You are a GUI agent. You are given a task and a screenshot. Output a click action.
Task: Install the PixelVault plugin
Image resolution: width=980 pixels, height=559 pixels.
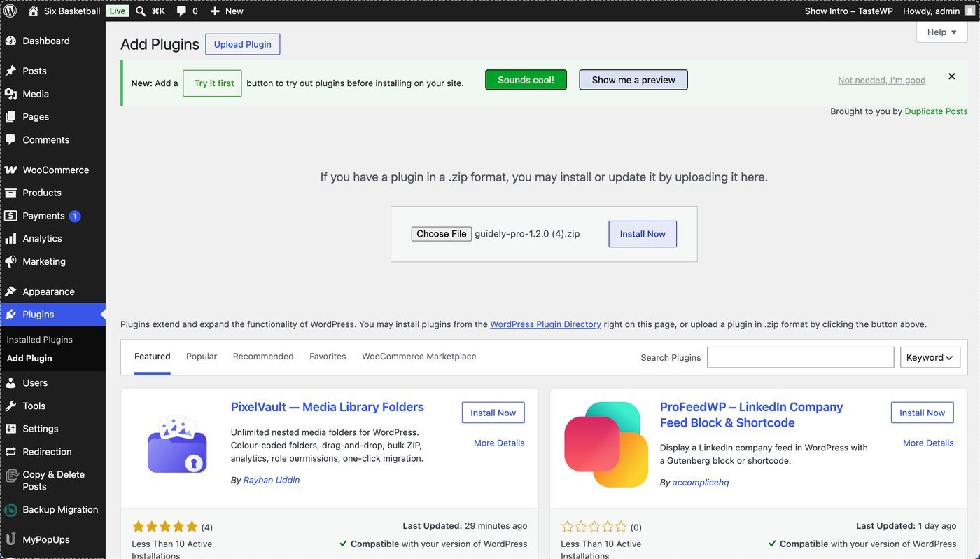click(x=493, y=413)
